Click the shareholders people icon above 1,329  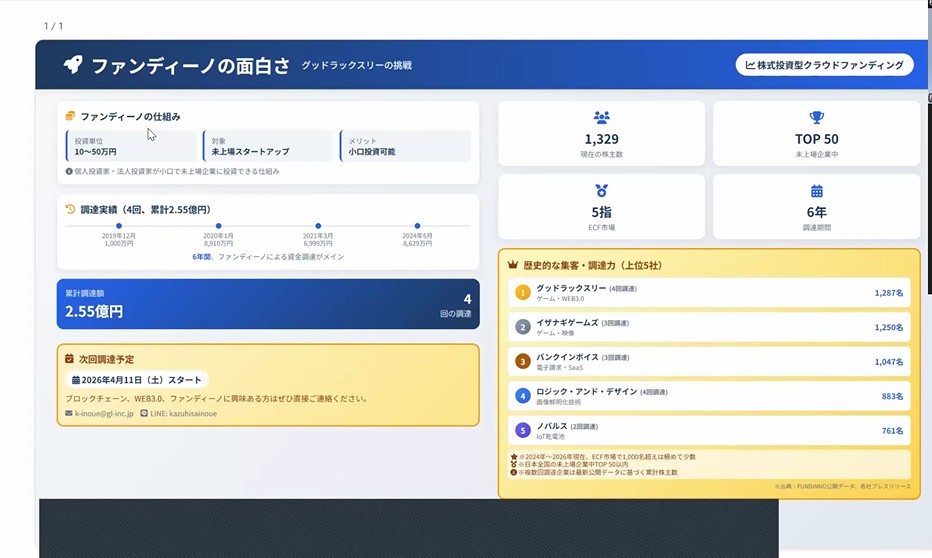click(x=602, y=117)
